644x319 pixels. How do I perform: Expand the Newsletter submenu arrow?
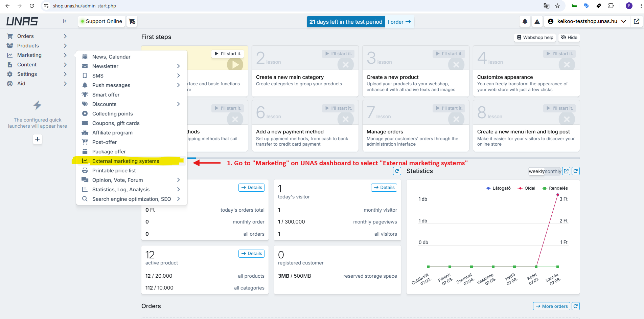(178, 66)
